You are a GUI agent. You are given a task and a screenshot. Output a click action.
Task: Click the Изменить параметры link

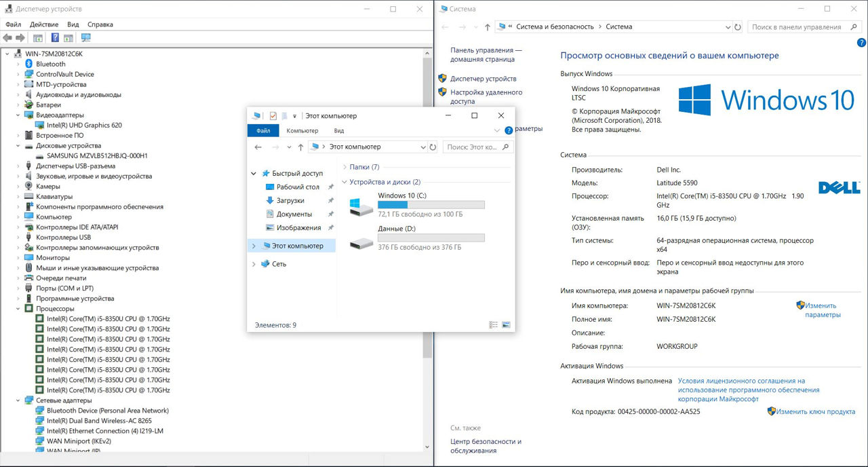pos(822,310)
